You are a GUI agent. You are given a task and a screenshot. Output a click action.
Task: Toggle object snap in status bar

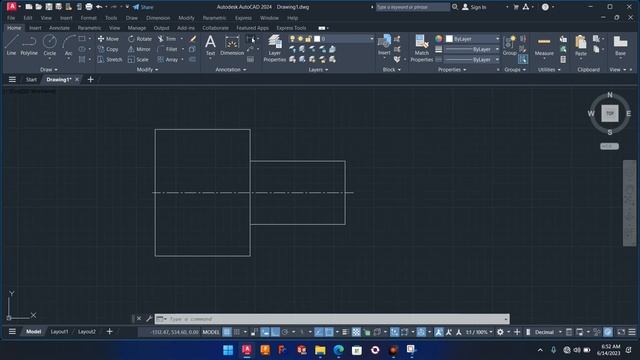(329, 332)
